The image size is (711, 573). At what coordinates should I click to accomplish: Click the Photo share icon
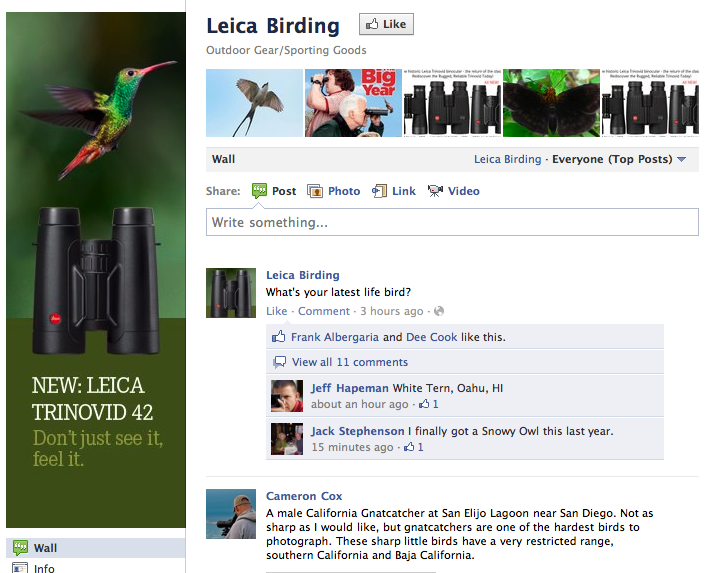(315, 191)
